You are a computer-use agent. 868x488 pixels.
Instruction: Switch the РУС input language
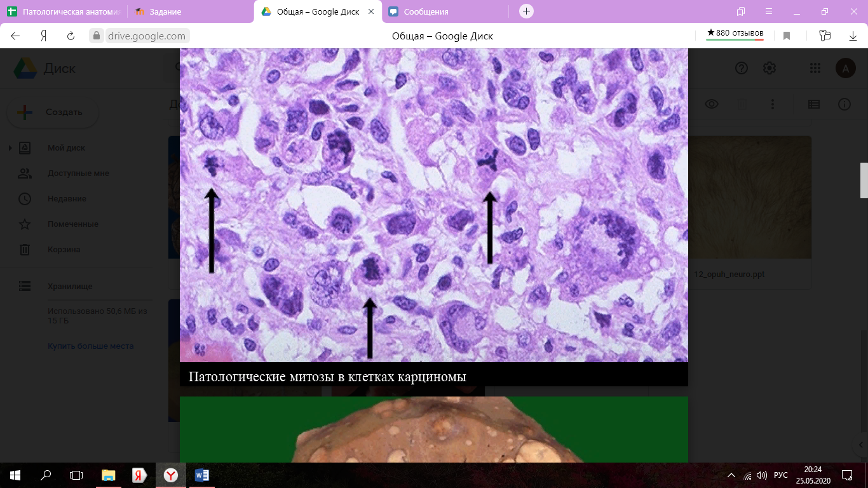[781, 475]
